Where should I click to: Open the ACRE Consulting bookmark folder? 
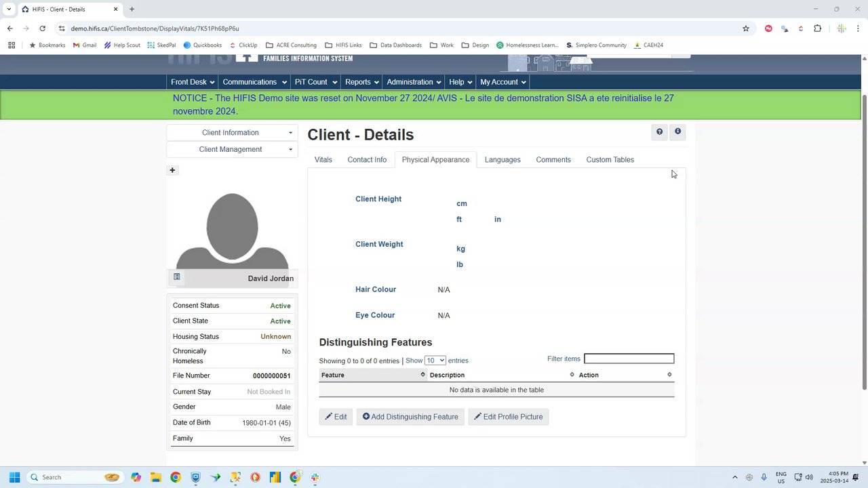pos(291,45)
